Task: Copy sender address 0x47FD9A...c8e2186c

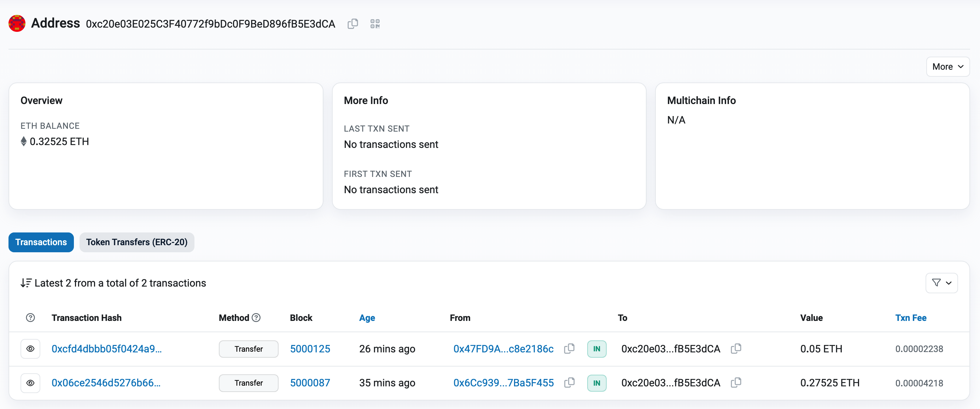Action: [x=569, y=348]
